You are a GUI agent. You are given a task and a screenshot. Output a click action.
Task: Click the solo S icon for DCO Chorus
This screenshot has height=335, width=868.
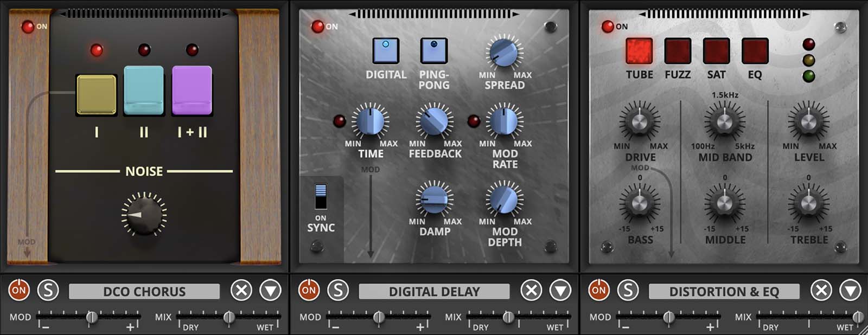pyautogui.click(x=48, y=291)
